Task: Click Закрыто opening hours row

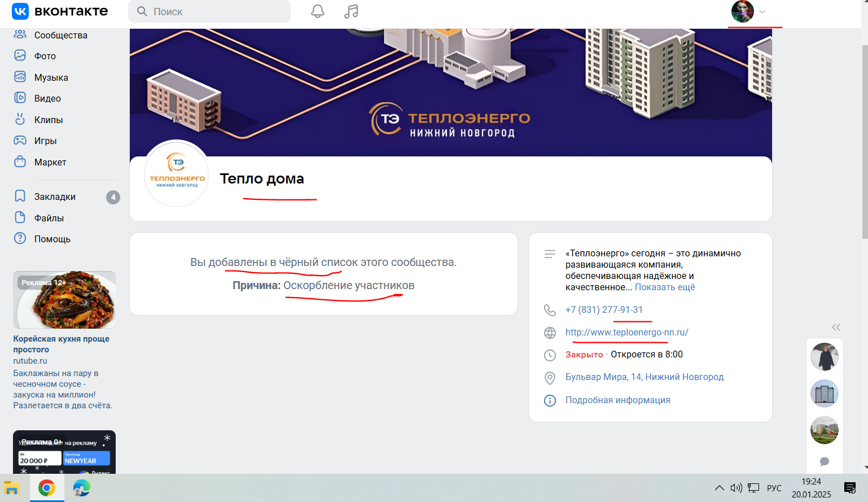Action: pos(624,355)
